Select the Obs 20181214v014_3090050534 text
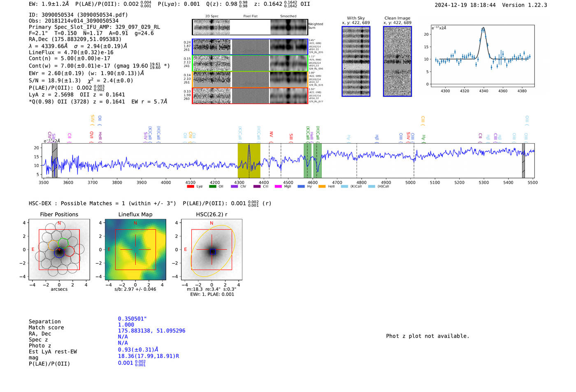The width and height of the screenshot is (576, 392). [x=74, y=21]
